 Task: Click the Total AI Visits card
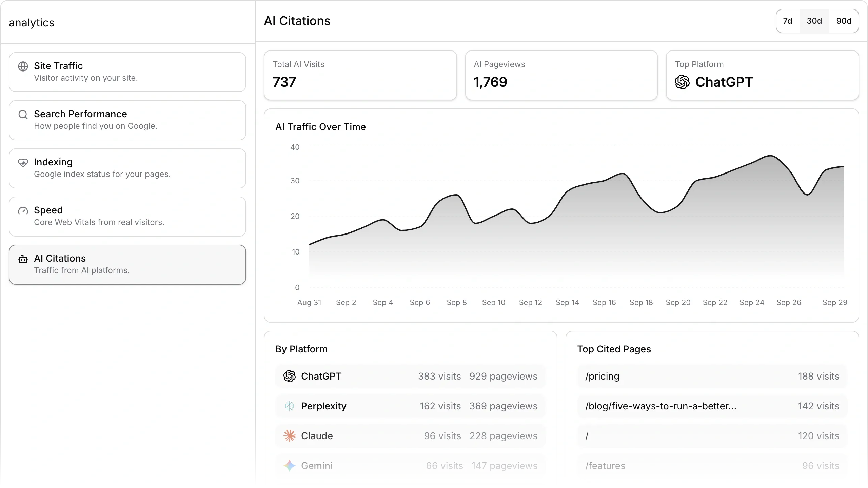coord(360,75)
